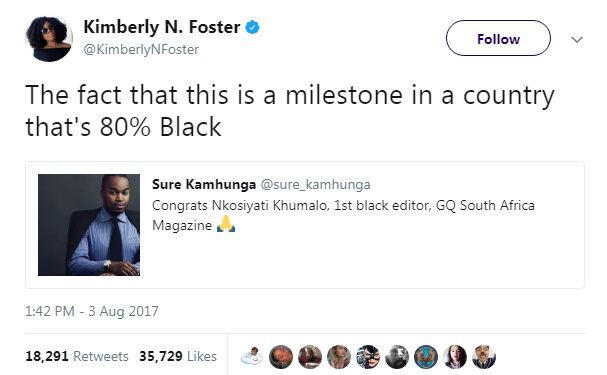Open the quoted tweet photo of man
This screenshot has height=375, width=607.
point(89,225)
